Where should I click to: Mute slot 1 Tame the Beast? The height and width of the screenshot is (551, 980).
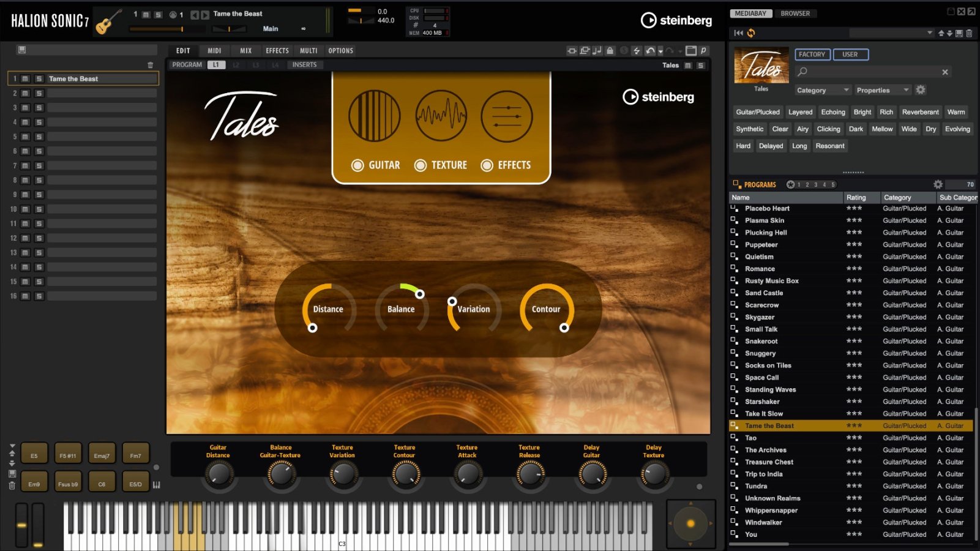click(25, 78)
